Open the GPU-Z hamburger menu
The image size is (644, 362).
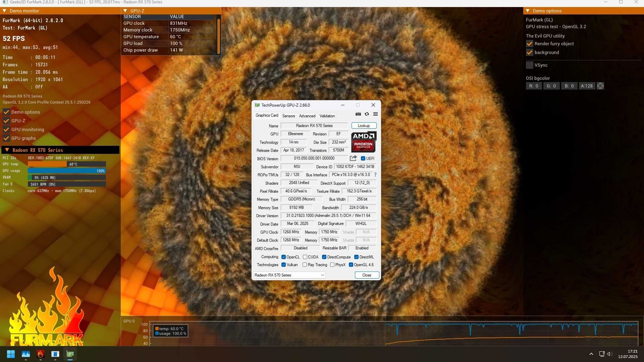point(375,114)
